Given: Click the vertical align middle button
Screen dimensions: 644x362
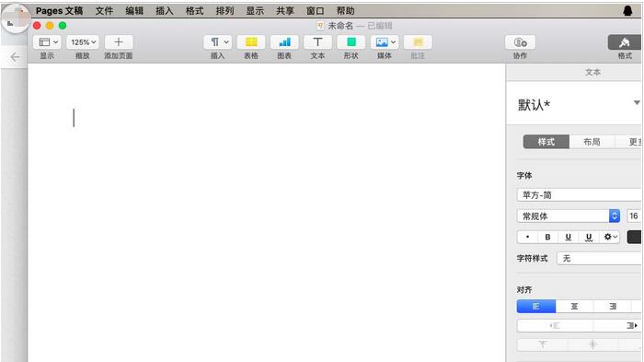Looking at the screenshot, I should [x=592, y=344].
